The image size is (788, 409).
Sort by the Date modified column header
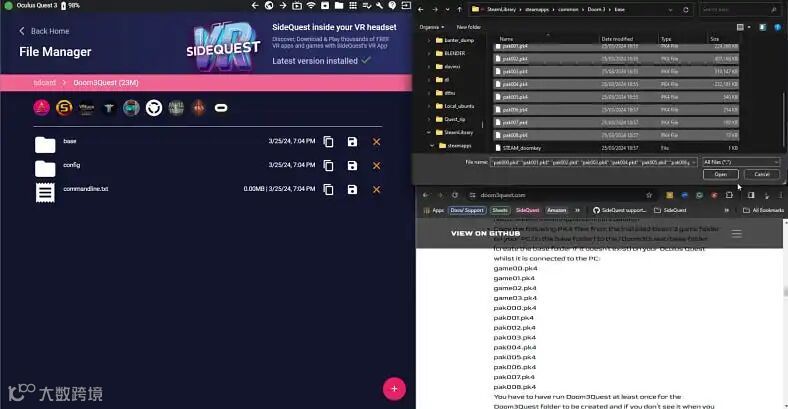pos(617,39)
